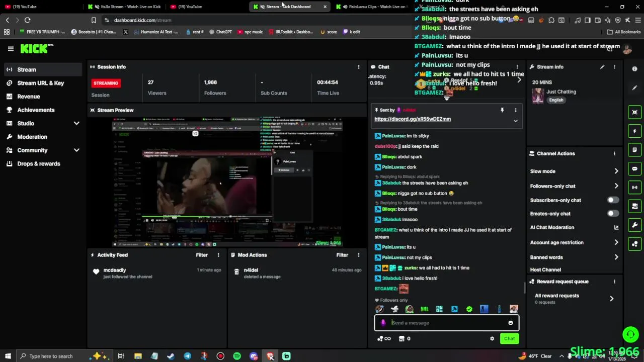Viewport: 644px width, 362px height.
Task: Select the green checkmark emote
Action: [x=469, y=309]
